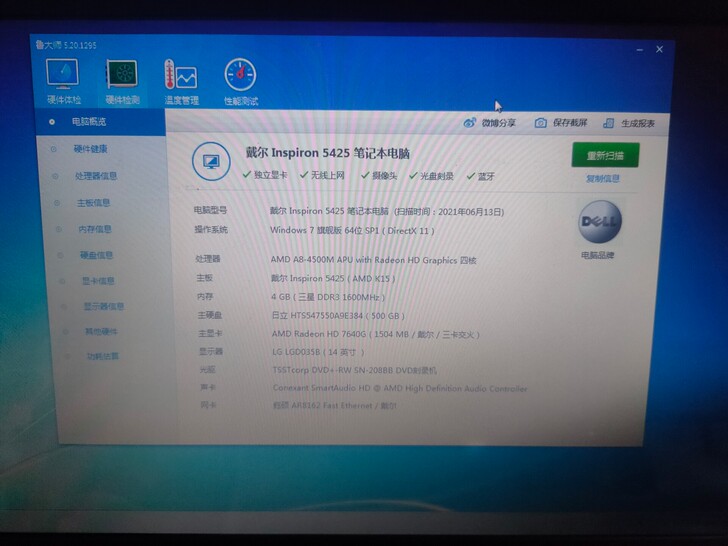This screenshot has width=728, height=546.
Task: Click the 生成报表 text label
Action: pos(638,124)
